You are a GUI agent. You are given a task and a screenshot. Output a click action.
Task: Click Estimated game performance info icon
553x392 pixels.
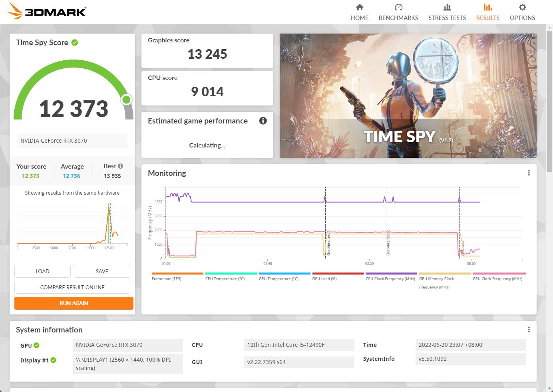[x=263, y=121]
